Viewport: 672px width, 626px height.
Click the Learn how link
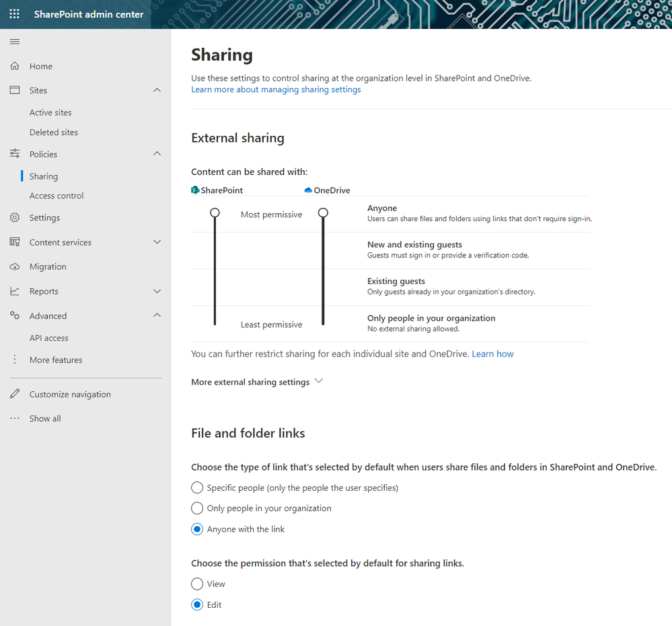[492, 354]
